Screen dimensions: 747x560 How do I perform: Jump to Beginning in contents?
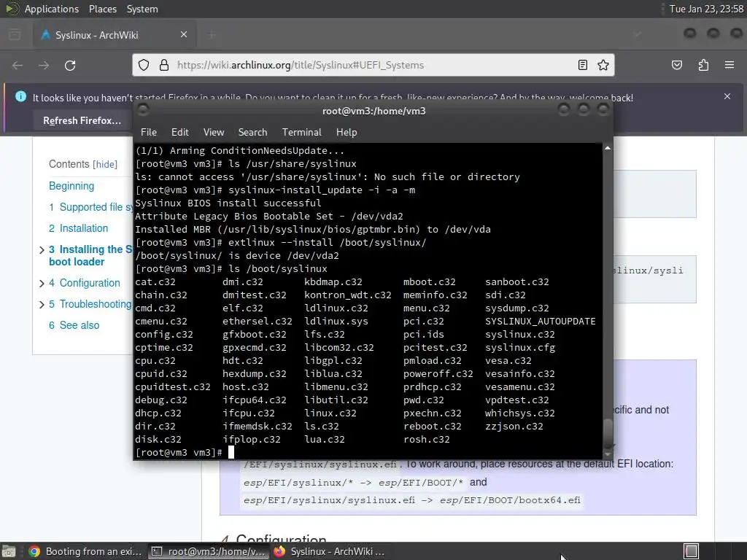(x=71, y=186)
